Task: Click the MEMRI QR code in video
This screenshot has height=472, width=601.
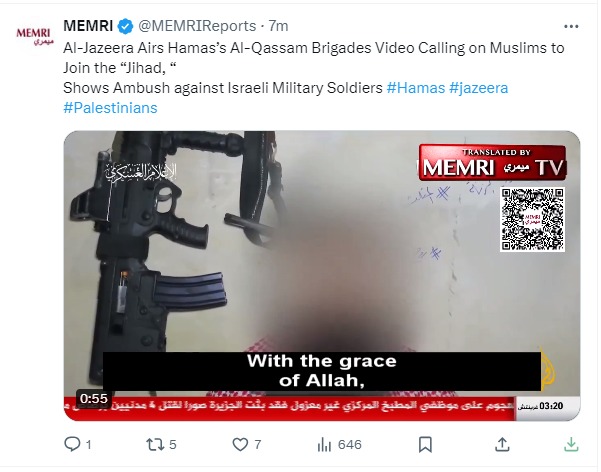Action: (x=532, y=219)
